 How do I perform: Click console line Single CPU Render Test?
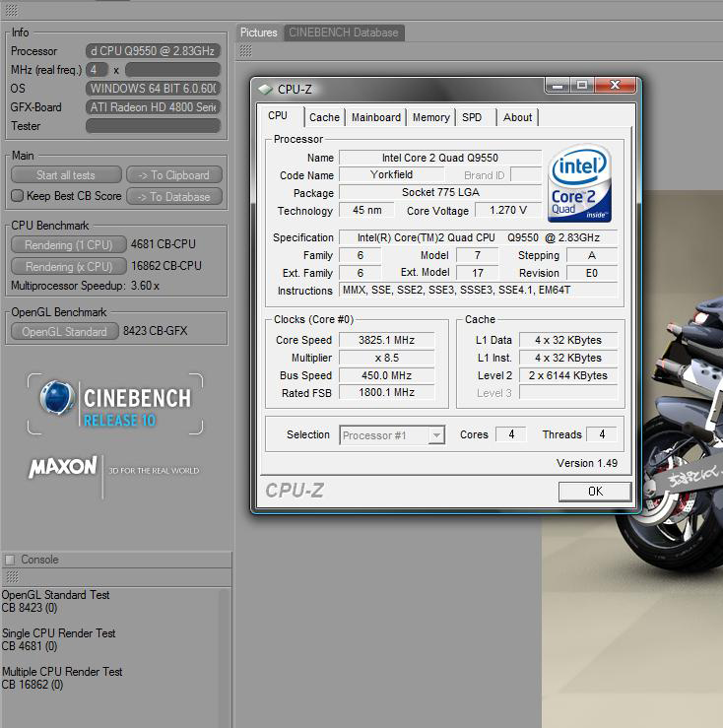(x=58, y=633)
